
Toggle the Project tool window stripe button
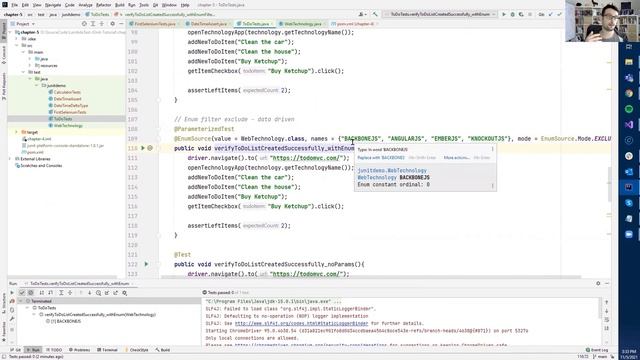[4, 31]
